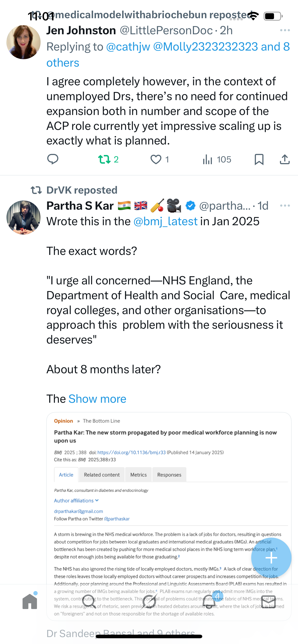Share Jen Johnston's tweet
The height and width of the screenshot is (644, 298).
pyautogui.click(x=285, y=160)
